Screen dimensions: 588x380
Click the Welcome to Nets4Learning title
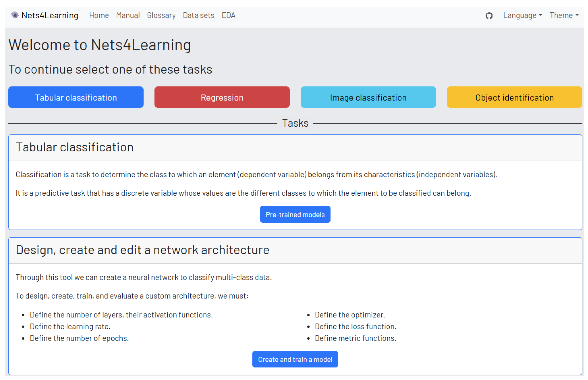click(x=100, y=45)
